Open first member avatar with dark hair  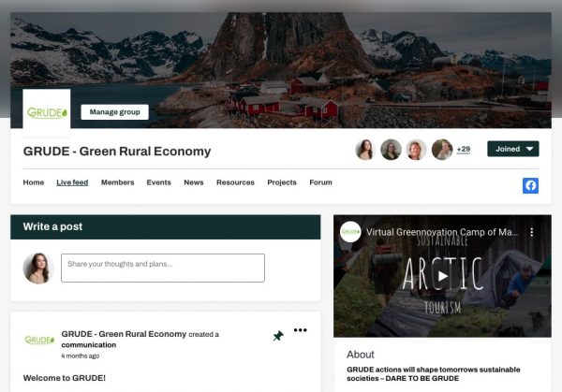365,150
